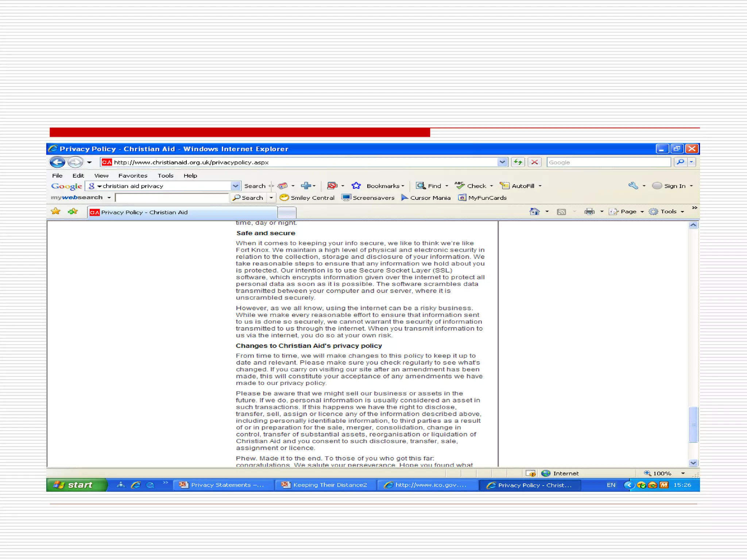Expand the address bar URL dropdown
Image resolution: width=747 pixels, height=560 pixels.
(502, 162)
